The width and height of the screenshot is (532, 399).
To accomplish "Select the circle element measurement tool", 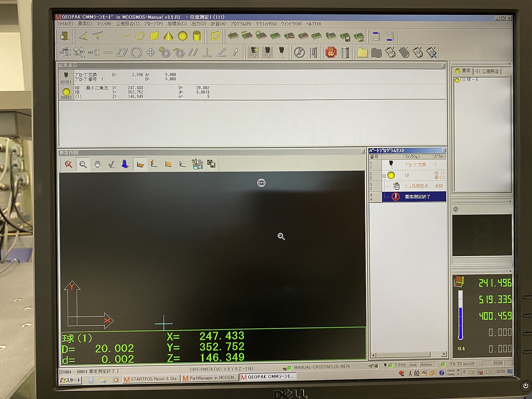I will pyautogui.click(x=140, y=36).
